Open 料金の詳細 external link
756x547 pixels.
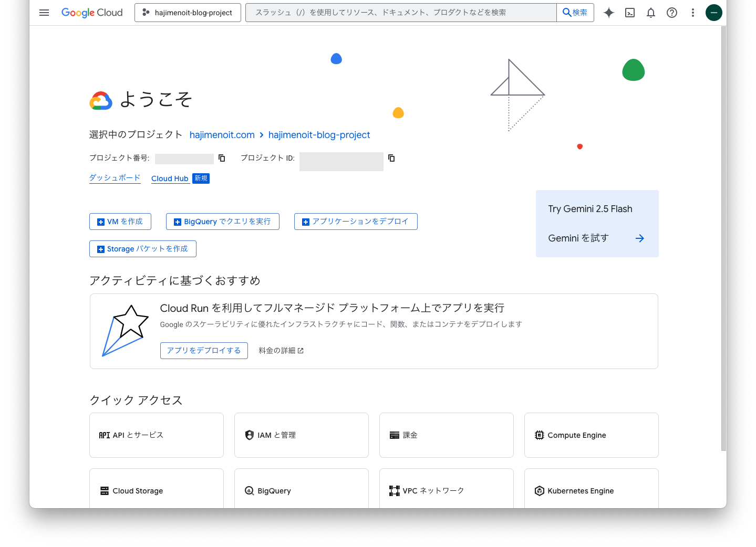pyautogui.click(x=281, y=351)
